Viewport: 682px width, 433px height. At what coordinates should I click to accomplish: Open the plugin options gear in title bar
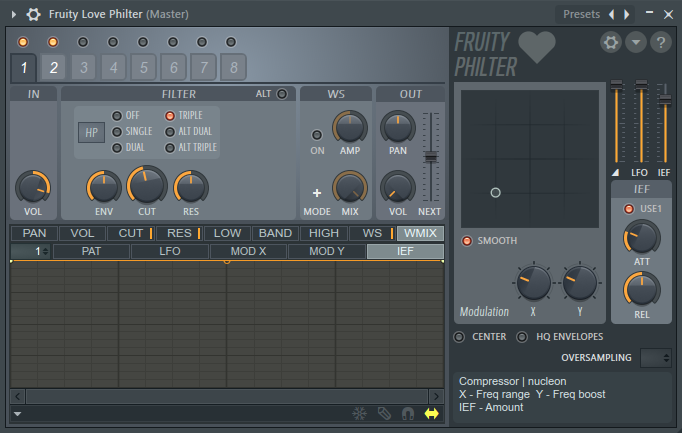[x=33, y=14]
